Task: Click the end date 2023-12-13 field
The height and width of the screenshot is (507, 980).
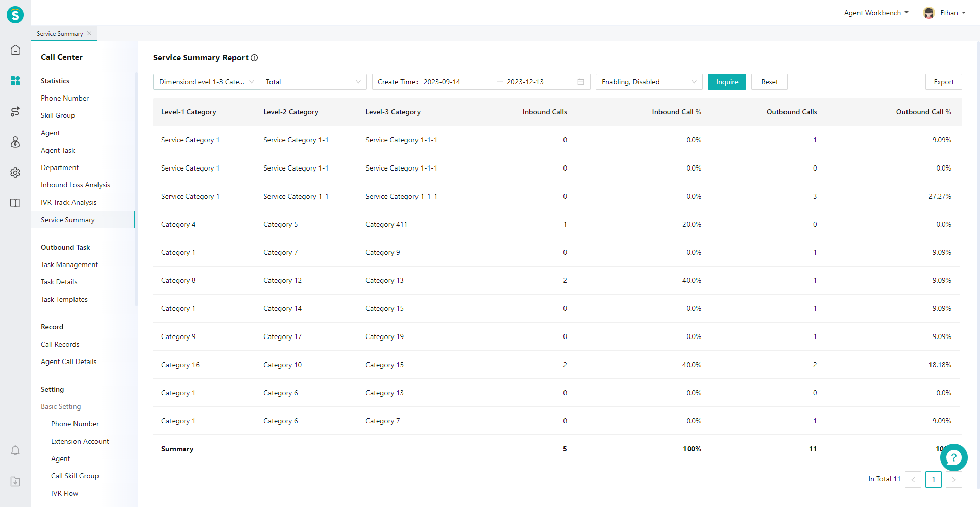Action: click(x=525, y=82)
